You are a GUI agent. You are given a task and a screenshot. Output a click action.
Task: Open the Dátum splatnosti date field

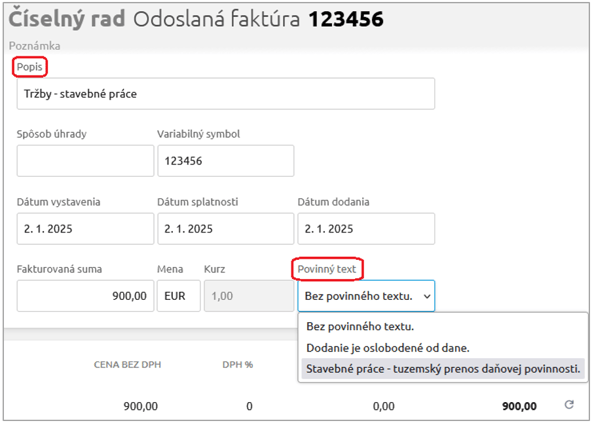[226, 228]
